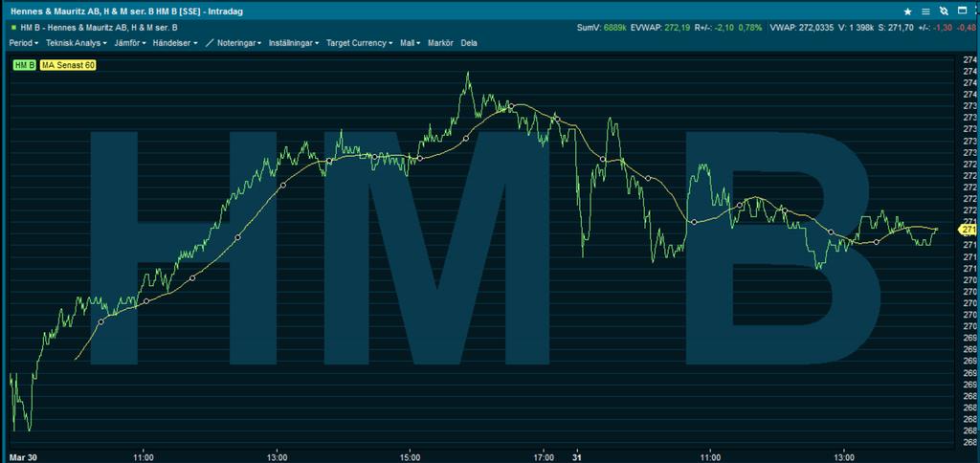Select the diagonal line drawing icon
980x463 pixels.
pyautogui.click(x=210, y=43)
